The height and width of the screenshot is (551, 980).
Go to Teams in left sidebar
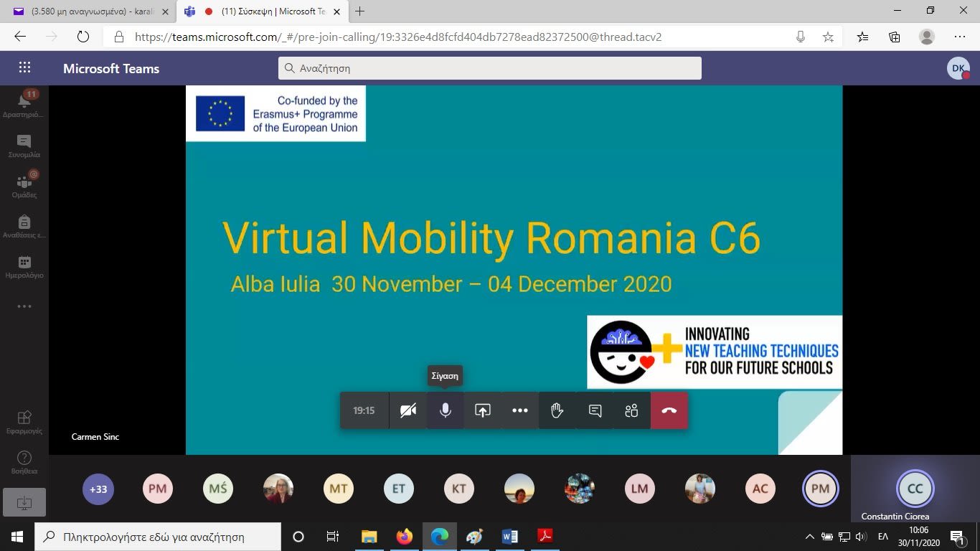coord(24,184)
